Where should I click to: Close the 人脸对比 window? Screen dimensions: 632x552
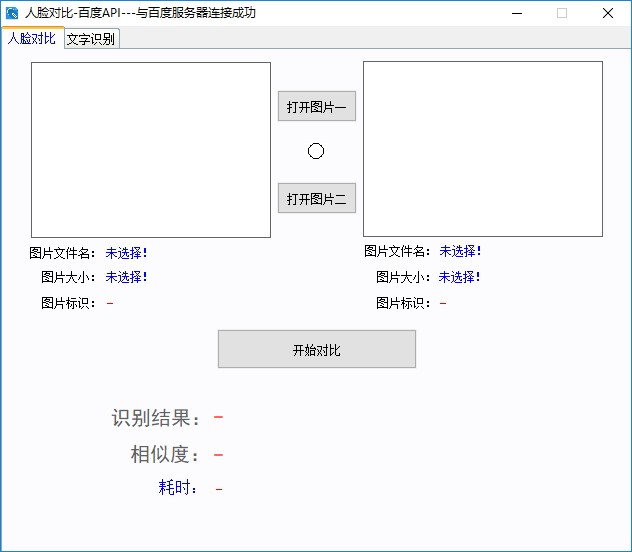coord(608,13)
